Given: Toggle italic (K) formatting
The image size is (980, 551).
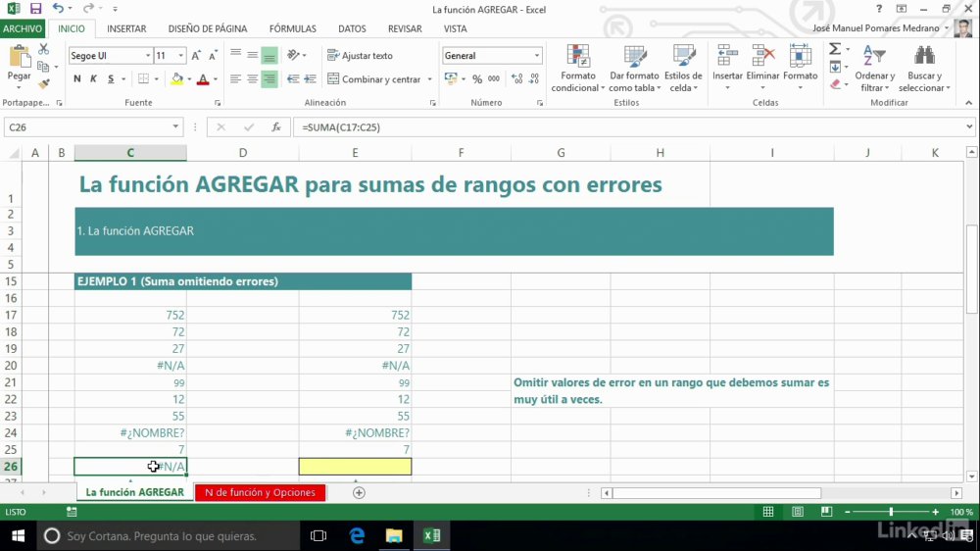Looking at the screenshot, I should click(94, 78).
